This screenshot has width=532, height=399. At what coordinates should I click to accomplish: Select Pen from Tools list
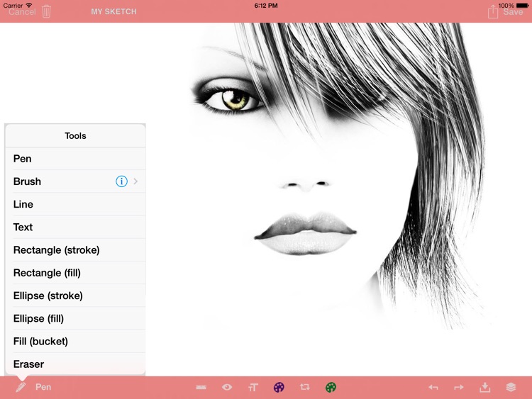coord(75,159)
